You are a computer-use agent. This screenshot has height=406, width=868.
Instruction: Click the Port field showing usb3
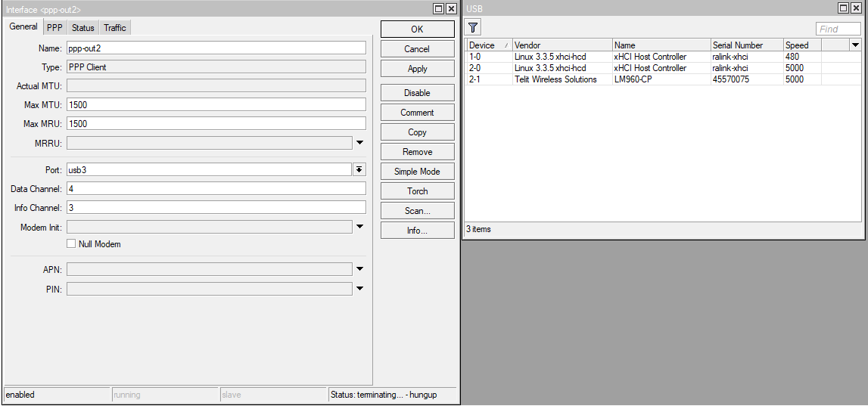point(210,170)
